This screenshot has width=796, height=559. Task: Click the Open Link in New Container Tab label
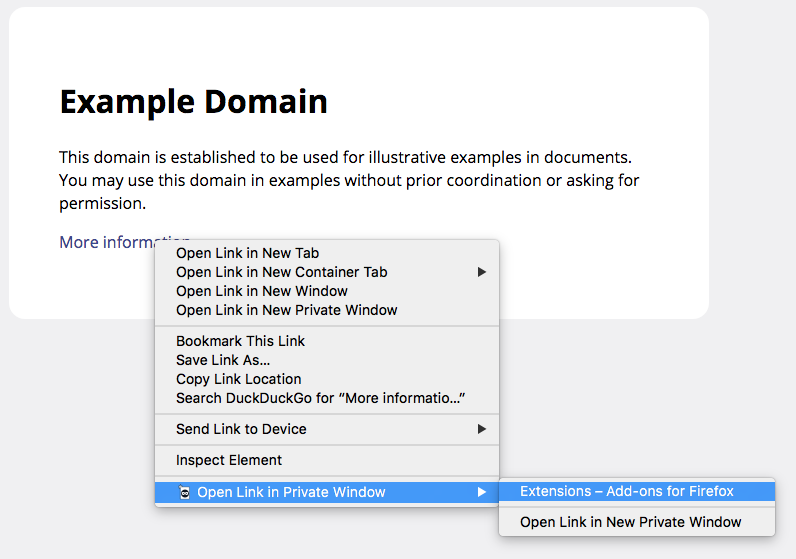(x=281, y=272)
